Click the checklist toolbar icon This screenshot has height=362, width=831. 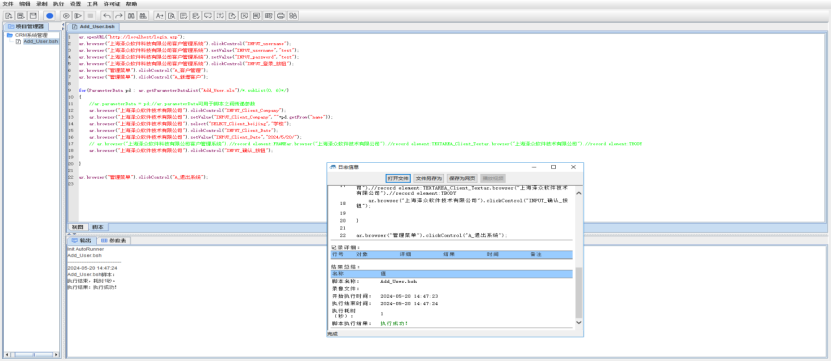pyautogui.click(x=196, y=15)
